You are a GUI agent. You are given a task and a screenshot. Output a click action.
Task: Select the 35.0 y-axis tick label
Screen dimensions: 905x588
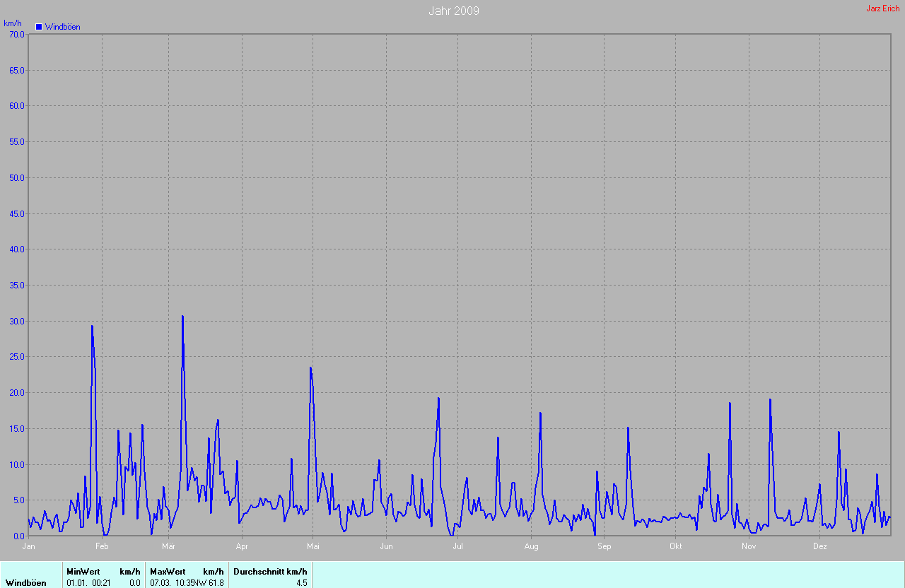point(16,285)
